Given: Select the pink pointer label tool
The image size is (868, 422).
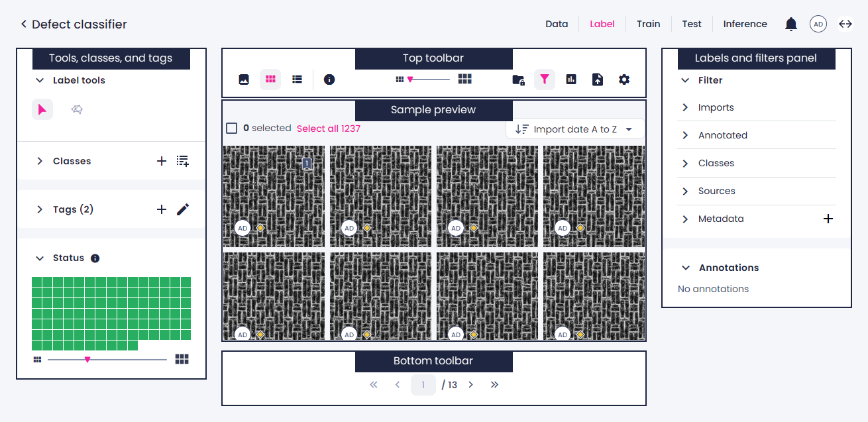Looking at the screenshot, I should (x=42, y=109).
